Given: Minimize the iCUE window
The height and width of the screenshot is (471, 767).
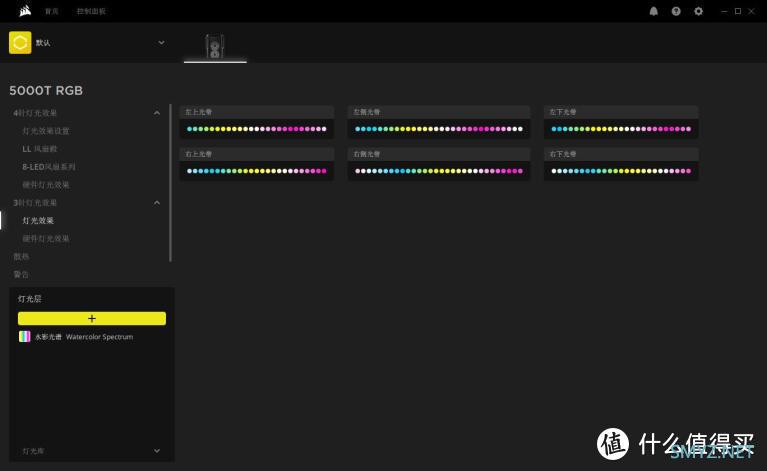Looking at the screenshot, I should (724, 11).
